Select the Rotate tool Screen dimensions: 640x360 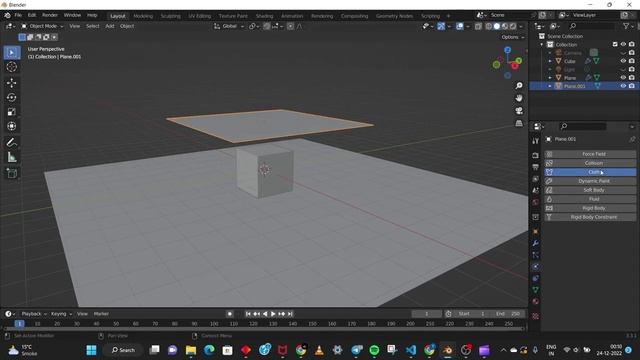click(12, 97)
